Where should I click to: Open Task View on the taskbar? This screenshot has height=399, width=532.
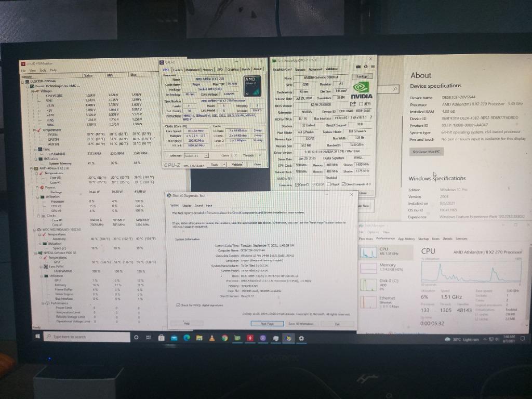pyautogui.click(x=148, y=338)
